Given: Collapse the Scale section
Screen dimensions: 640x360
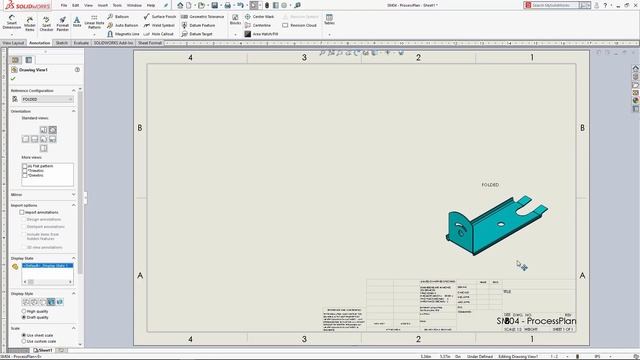Looking at the screenshot, I should [73, 328].
